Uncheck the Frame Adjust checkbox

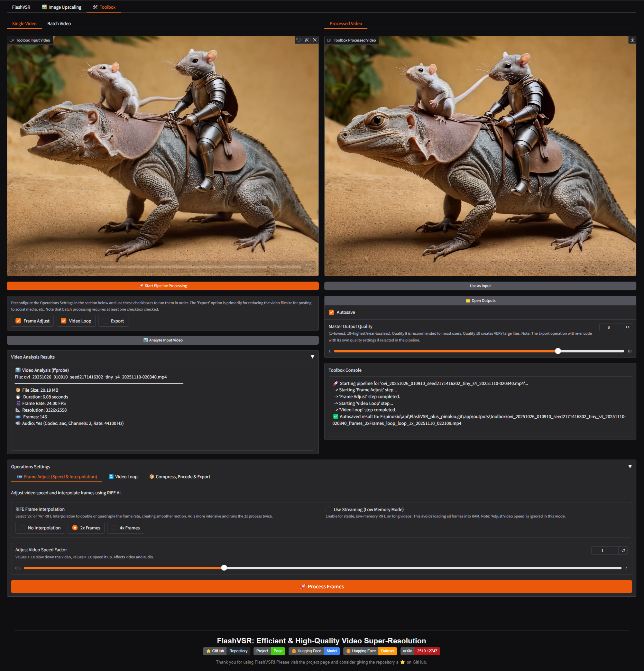point(18,321)
